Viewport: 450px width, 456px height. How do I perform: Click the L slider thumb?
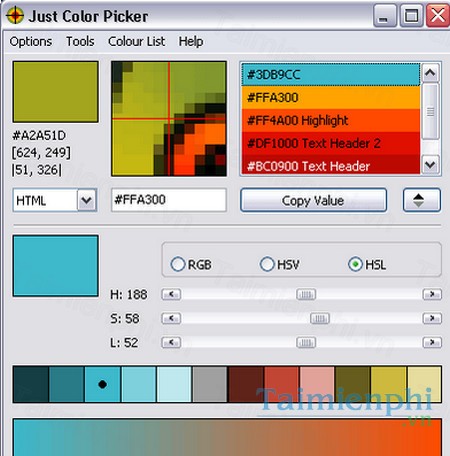tap(306, 342)
